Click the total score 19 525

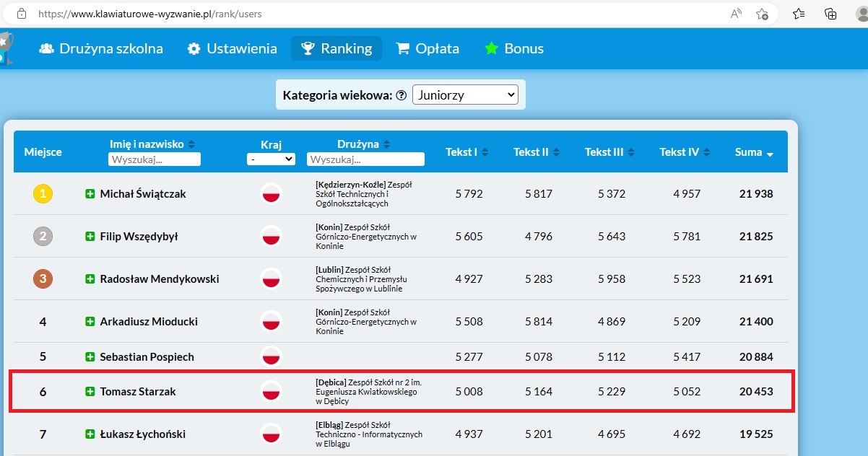(x=756, y=434)
